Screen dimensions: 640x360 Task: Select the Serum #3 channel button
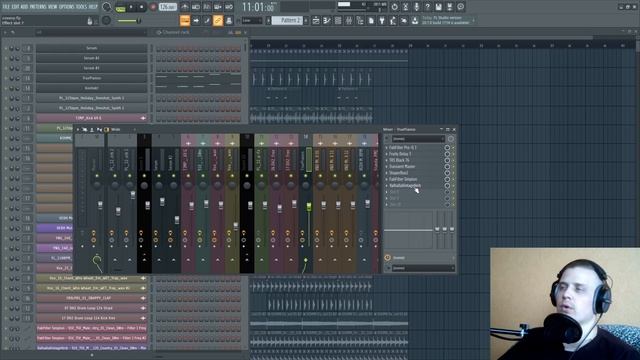pyautogui.click(x=91, y=68)
